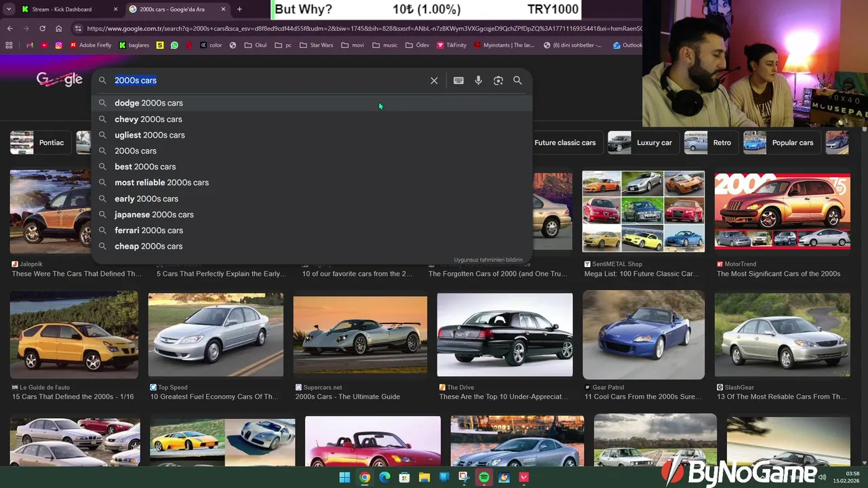Expand the pc bookmarks folder
868x488 pixels.
click(x=283, y=45)
